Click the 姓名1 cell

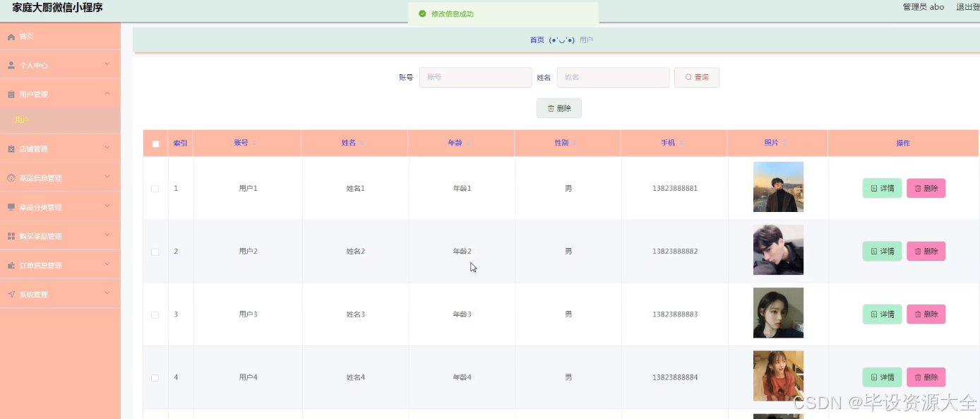[x=355, y=189]
